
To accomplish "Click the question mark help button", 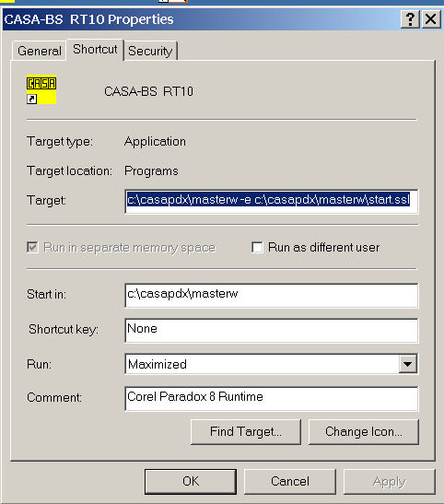I will point(410,19).
